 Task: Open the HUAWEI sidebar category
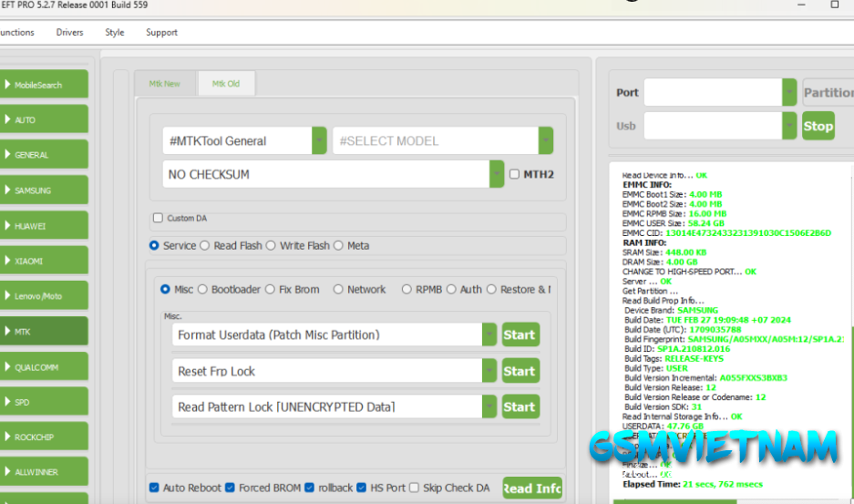45,226
